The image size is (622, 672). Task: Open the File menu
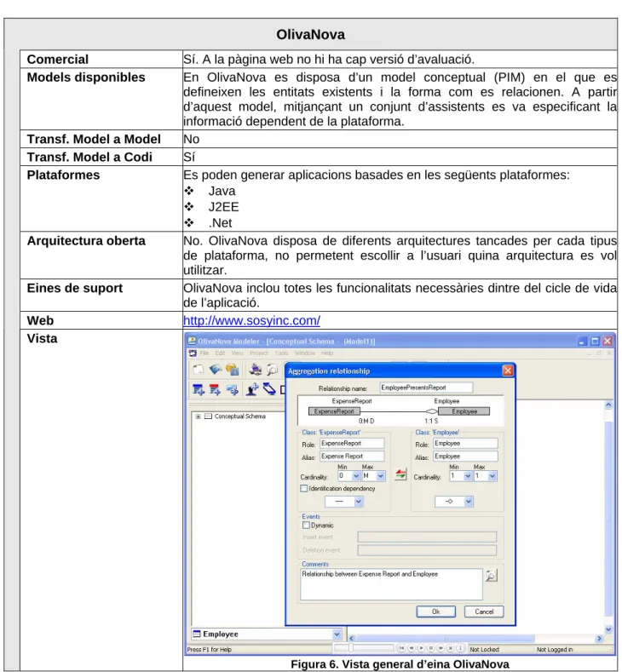204,353
